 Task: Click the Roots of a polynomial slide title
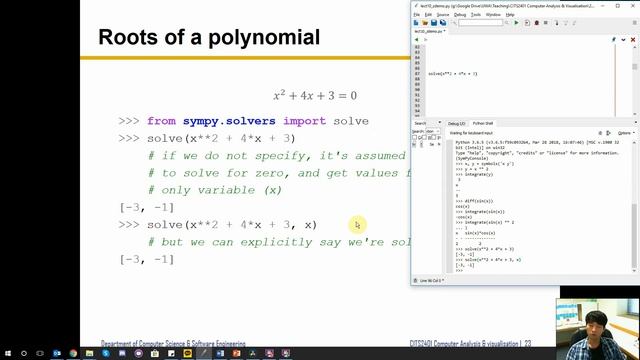click(209, 37)
